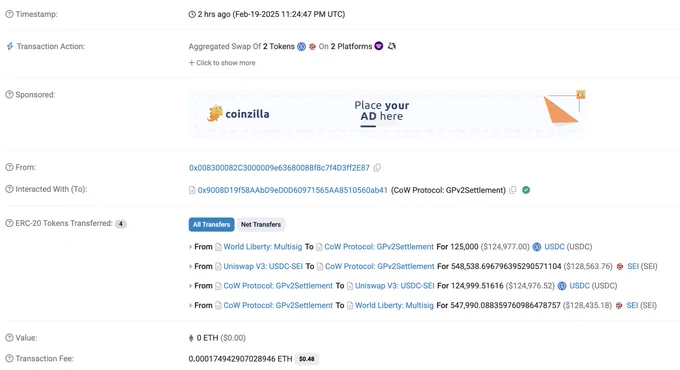
Task: Click the help icon beside From label
Action: point(9,167)
